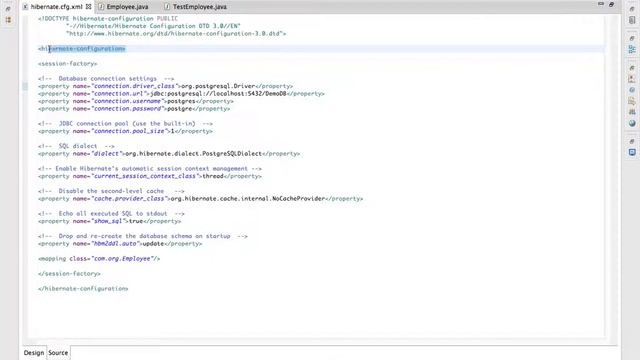
Task: Click the mapping class com.org.Employee line
Action: pyautogui.click(x=99, y=259)
